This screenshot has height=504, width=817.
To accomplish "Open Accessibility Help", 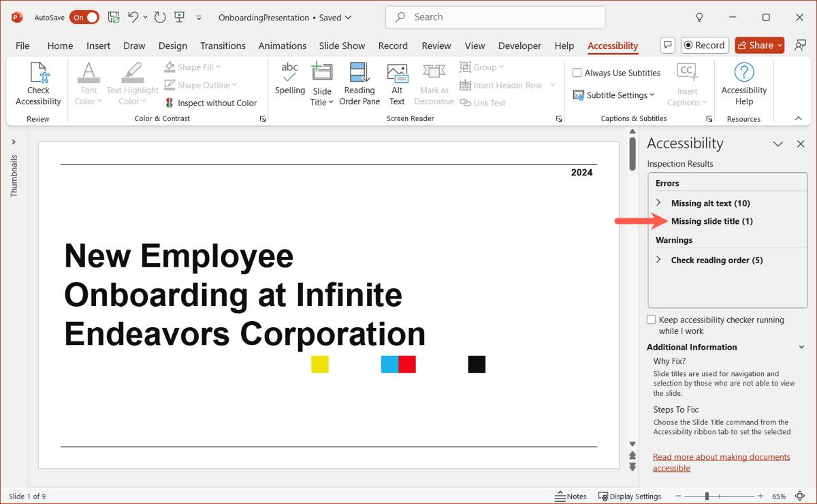I will click(x=744, y=84).
